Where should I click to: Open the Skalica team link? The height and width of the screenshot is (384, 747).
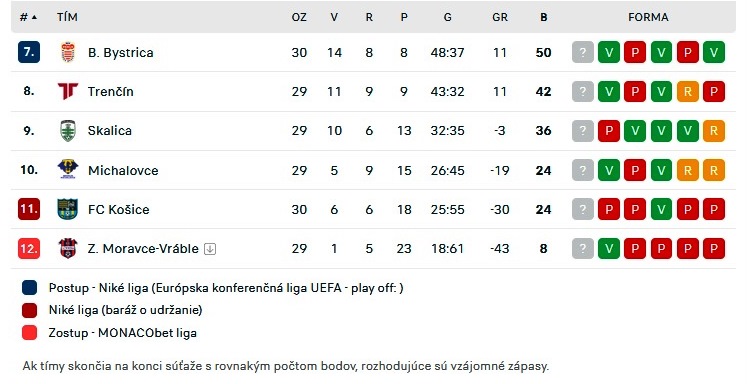tap(110, 131)
